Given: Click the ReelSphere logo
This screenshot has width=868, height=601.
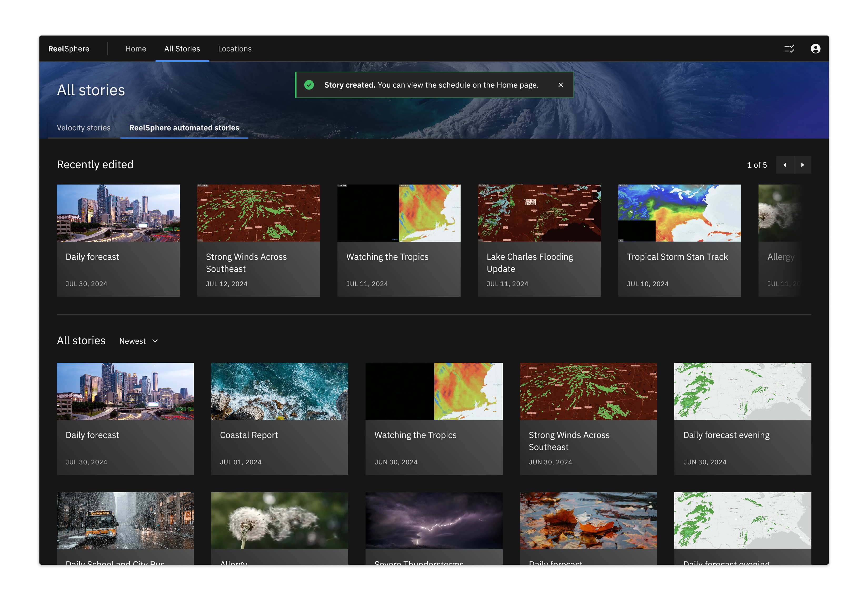Looking at the screenshot, I should (x=69, y=49).
